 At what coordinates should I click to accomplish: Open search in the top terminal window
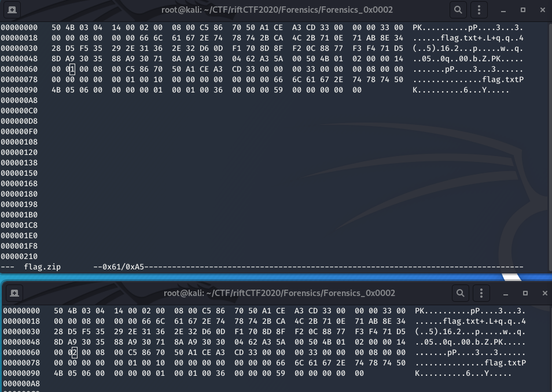coord(457,9)
